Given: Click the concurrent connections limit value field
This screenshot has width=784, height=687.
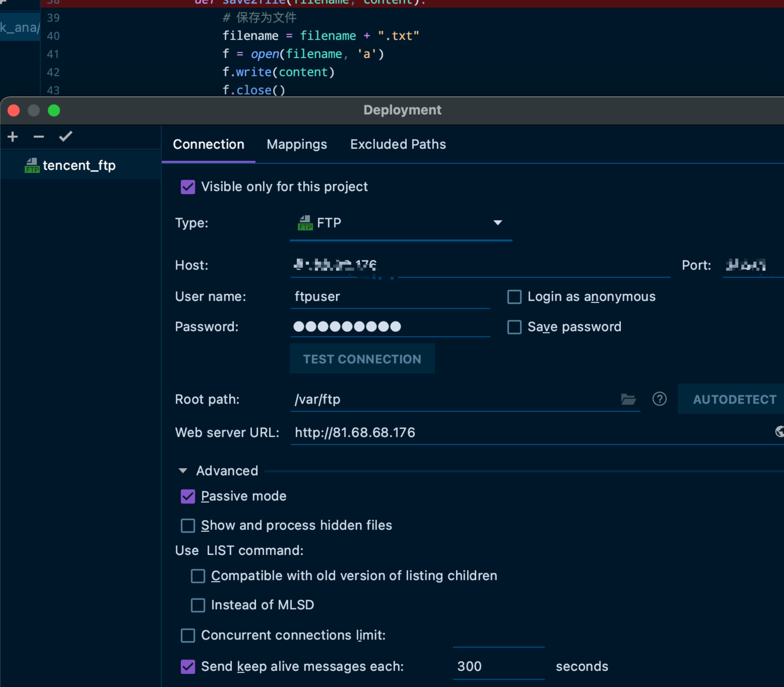Looking at the screenshot, I should (498, 636).
